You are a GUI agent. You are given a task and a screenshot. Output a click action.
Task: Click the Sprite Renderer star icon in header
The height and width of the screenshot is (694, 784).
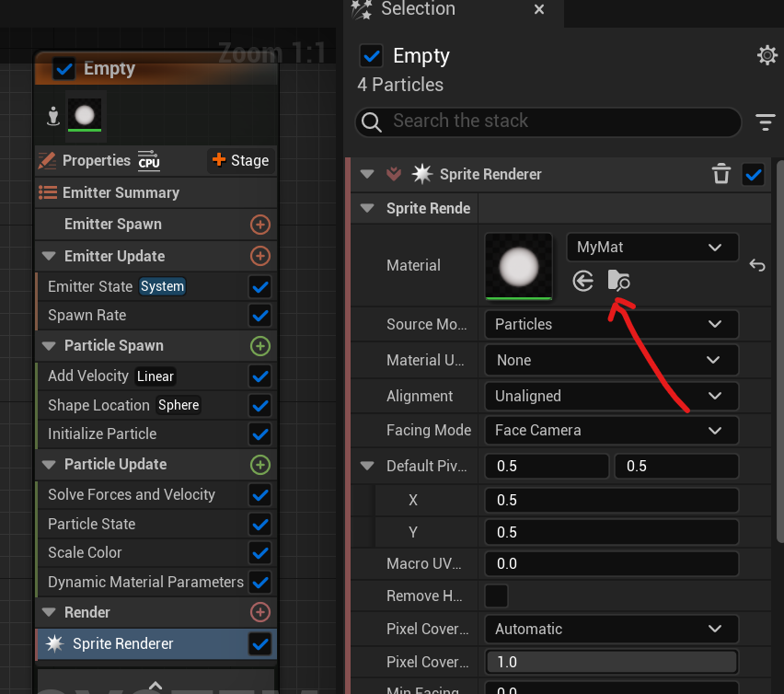click(422, 174)
